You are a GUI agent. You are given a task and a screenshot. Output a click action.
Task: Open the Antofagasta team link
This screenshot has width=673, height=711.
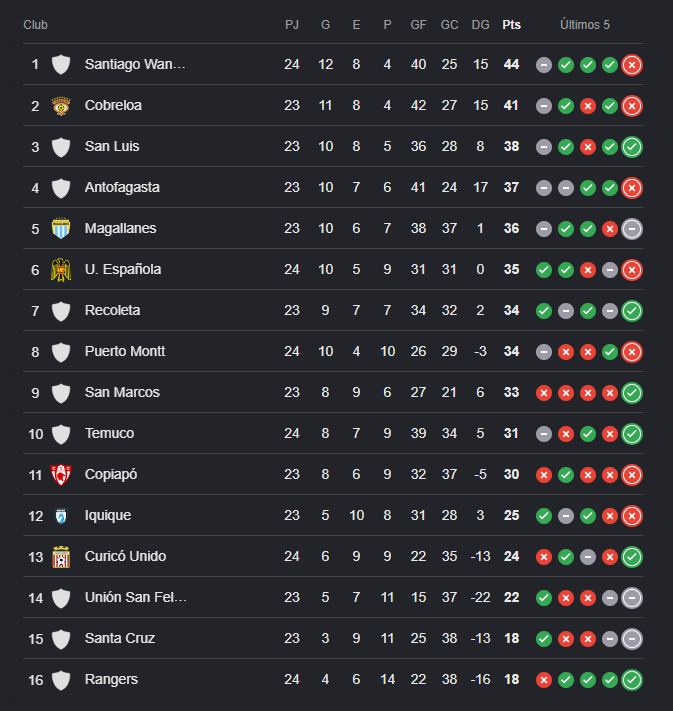(122, 187)
